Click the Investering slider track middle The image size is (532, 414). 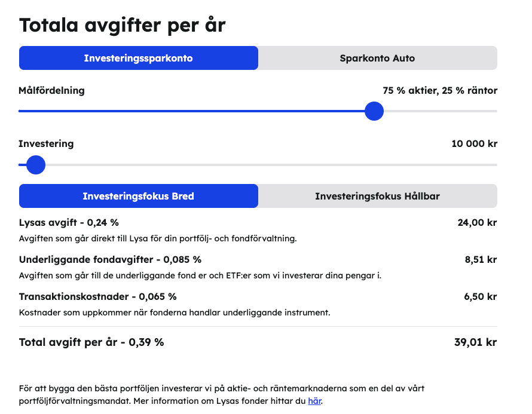pyautogui.click(x=258, y=165)
